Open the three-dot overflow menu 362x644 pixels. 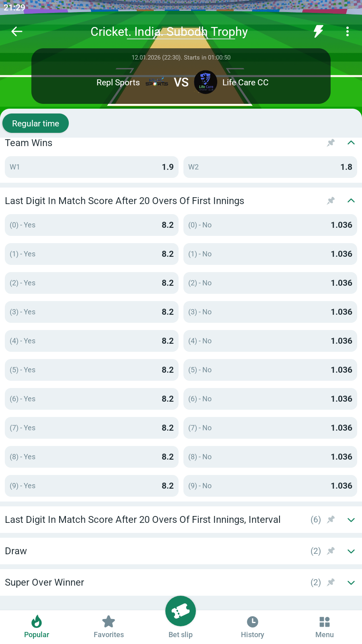(x=348, y=31)
